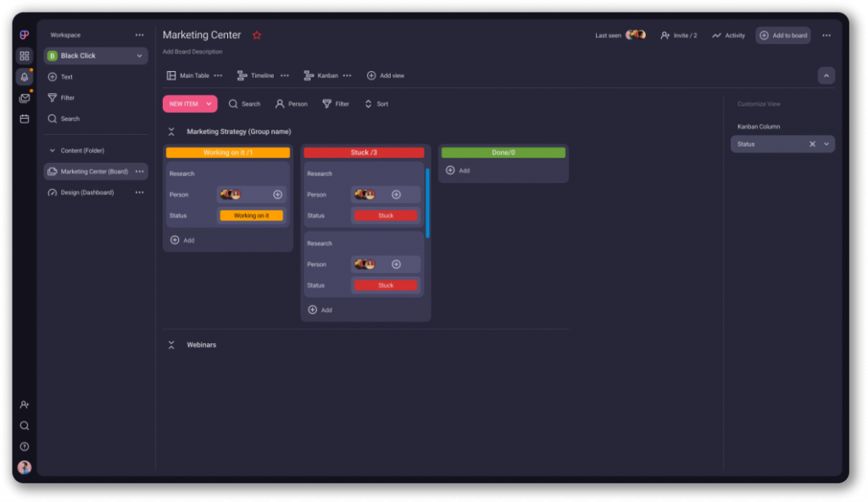
Task: Select Design (Dashboard) in sidebar
Action: pos(86,192)
